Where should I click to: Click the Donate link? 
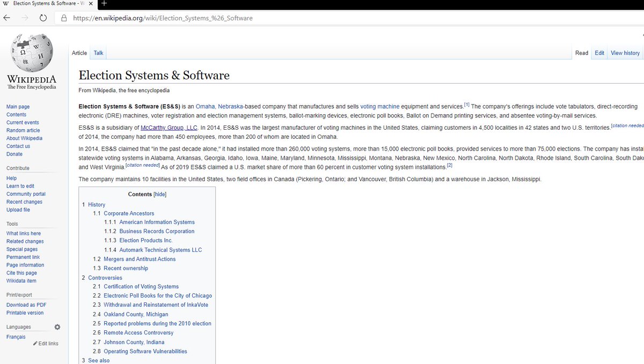point(14,154)
